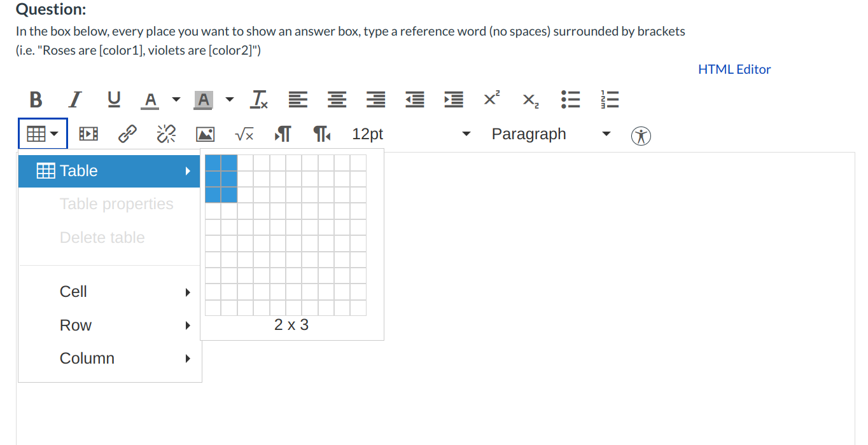Image resolution: width=868 pixels, height=445 pixels.
Task: Switch to the HTML Editor
Action: (x=734, y=69)
